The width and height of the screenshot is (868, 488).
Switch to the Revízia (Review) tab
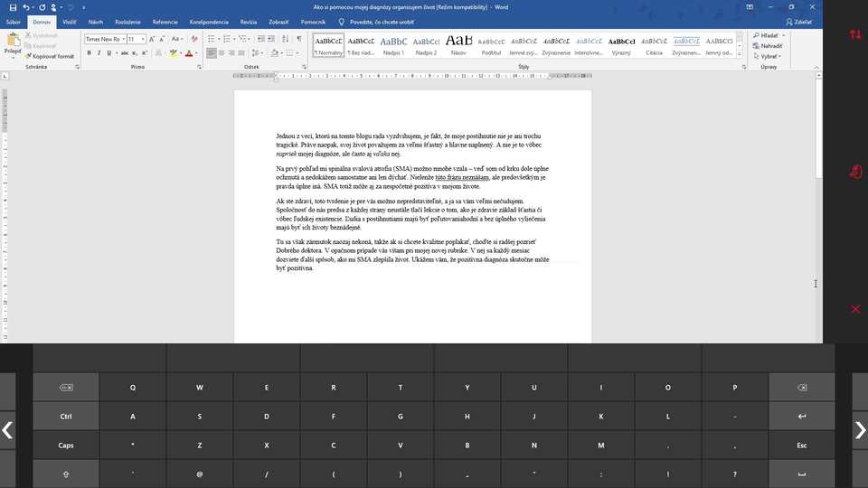pos(249,22)
